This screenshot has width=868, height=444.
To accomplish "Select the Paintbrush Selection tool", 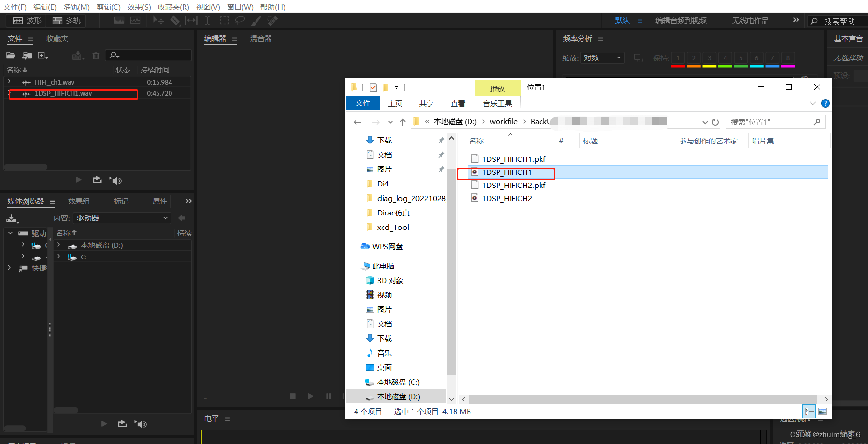I will coord(256,21).
